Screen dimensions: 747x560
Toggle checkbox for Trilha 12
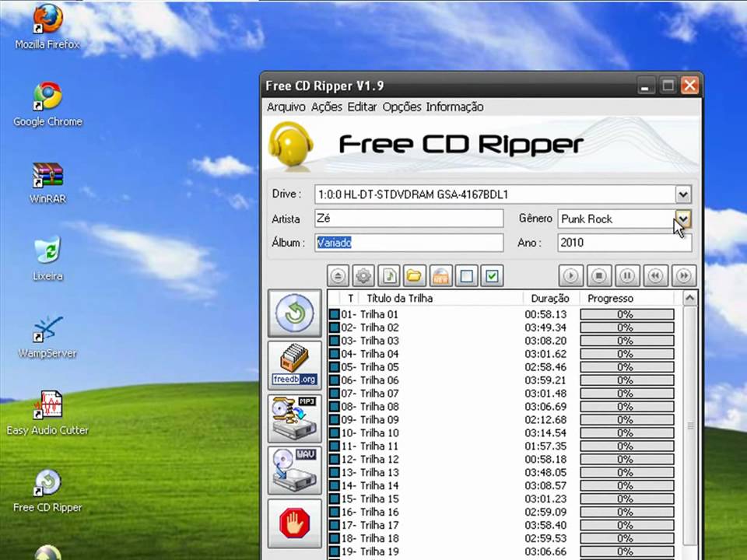coord(335,460)
